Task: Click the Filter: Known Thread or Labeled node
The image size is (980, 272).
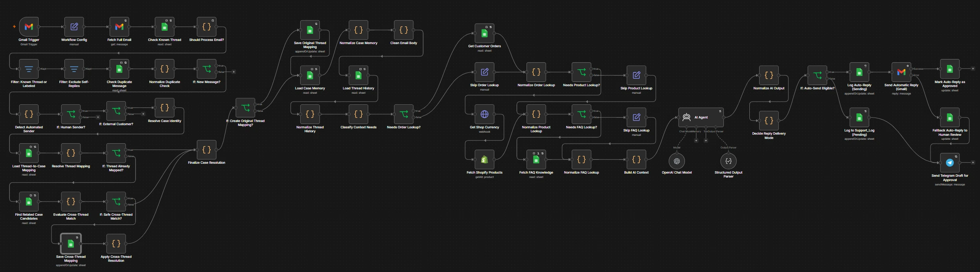Action: (29, 69)
